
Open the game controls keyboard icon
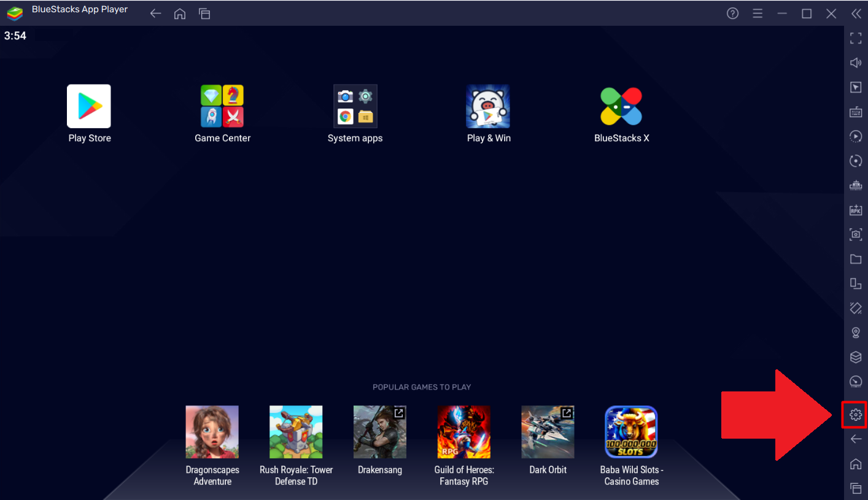856,112
